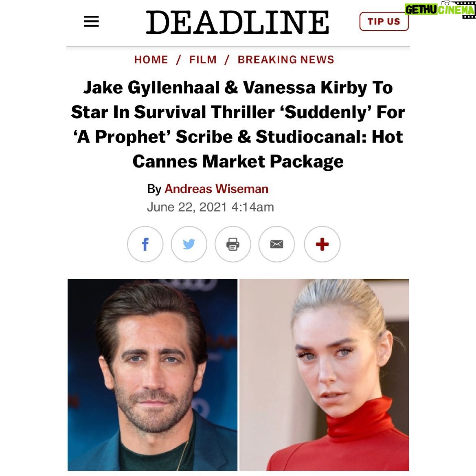Screen dimensions: 476x476
Task: Click the 'By' byline label
Action: tap(154, 189)
